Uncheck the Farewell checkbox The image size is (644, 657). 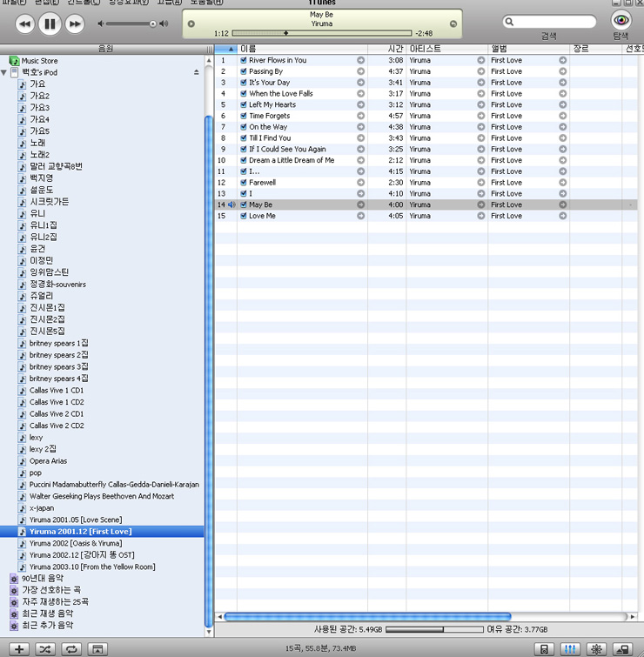[x=244, y=183]
